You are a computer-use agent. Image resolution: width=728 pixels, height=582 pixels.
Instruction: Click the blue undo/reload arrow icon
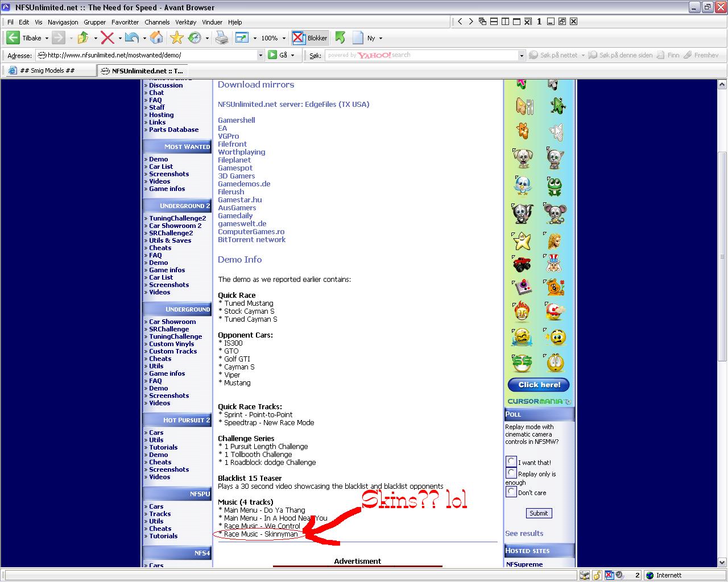coord(132,38)
